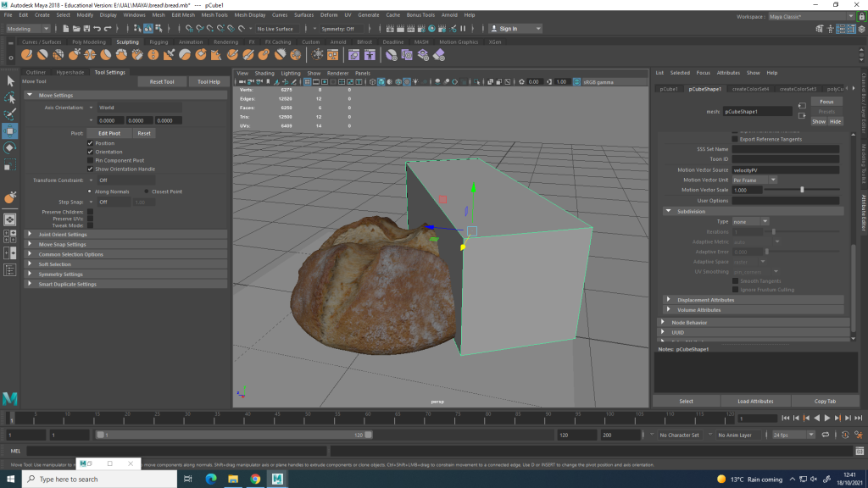This screenshot has height=488, width=868.
Task: Switch to the Poly Modeling shelf tab
Action: click(x=88, y=42)
